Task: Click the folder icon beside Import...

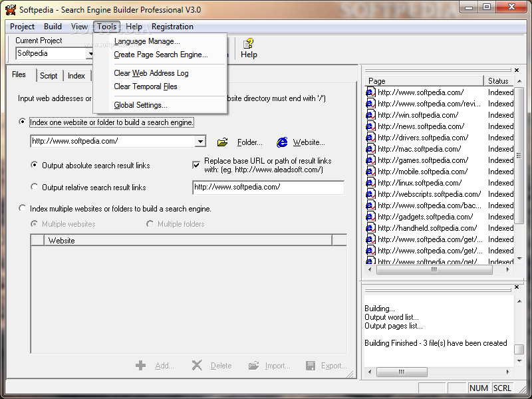Action: point(253,365)
